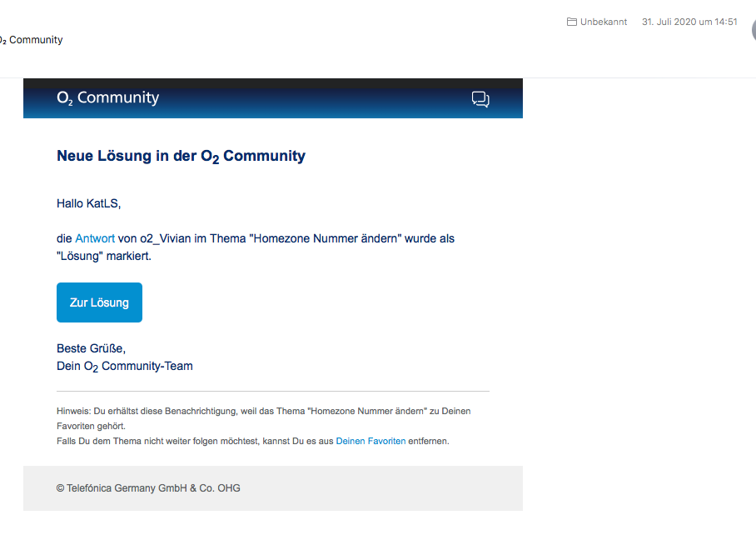Click the Hinweis notification paragraph
The width and height of the screenshot is (756, 535).
coord(264,418)
